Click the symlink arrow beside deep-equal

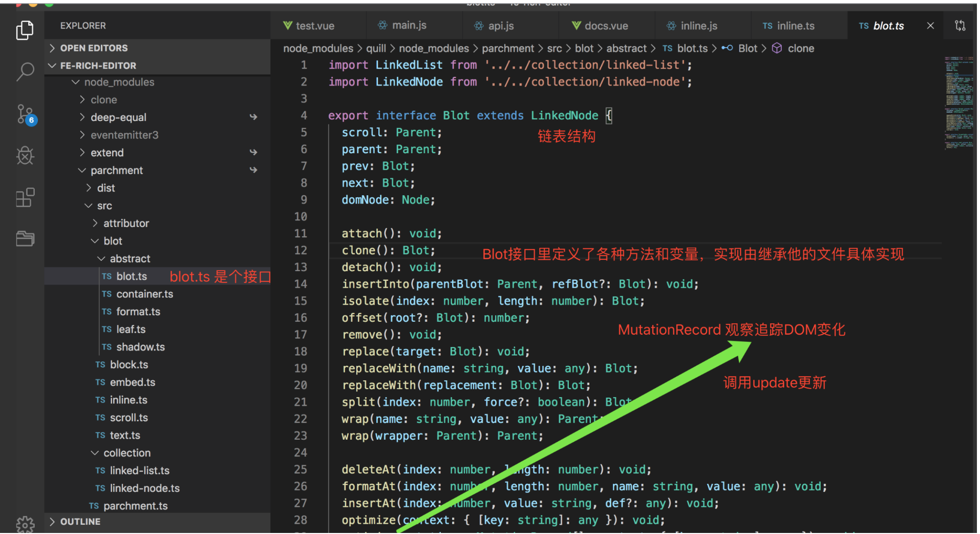tap(253, 117)
